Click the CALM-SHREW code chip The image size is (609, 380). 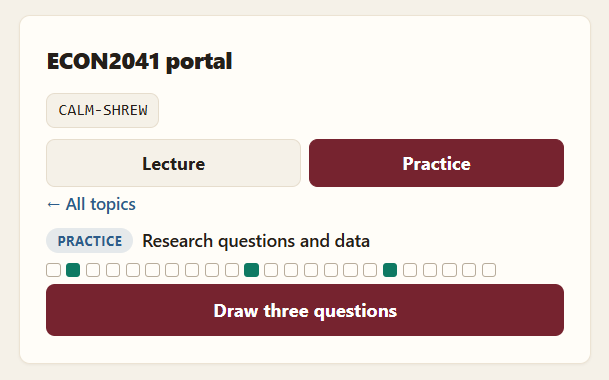click(x=103, y=110)
